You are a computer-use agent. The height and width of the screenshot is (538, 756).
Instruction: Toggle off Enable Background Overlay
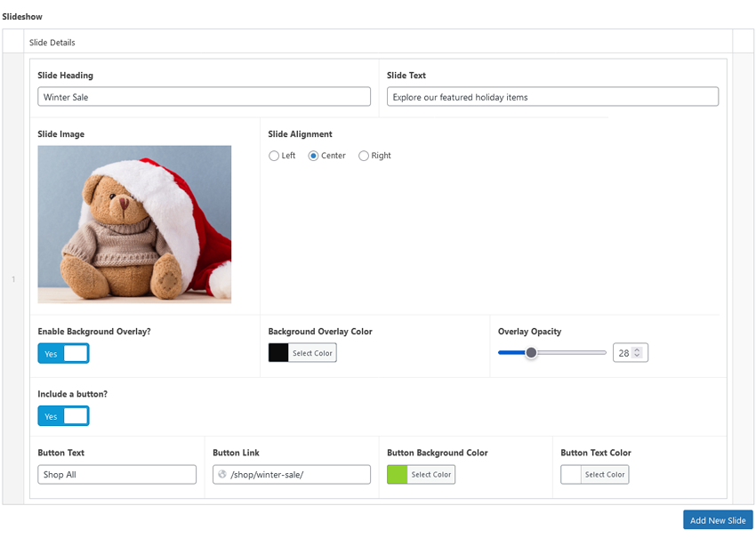click(x=63, y=353)
